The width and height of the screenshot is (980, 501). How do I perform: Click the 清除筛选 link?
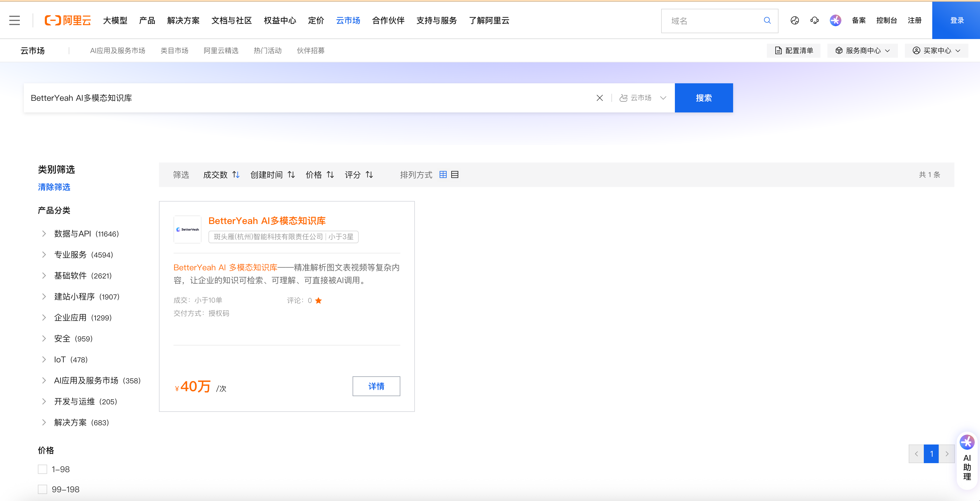[x=54, y=187]
